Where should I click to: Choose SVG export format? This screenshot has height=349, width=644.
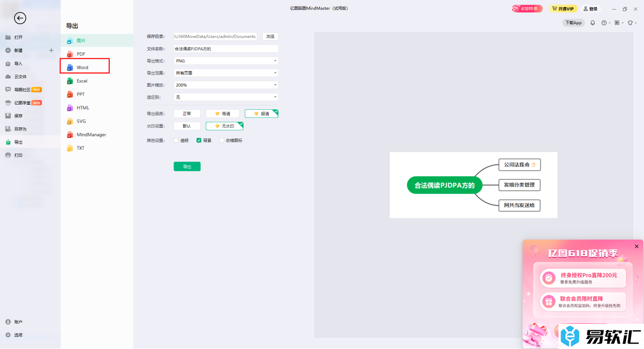97,121
